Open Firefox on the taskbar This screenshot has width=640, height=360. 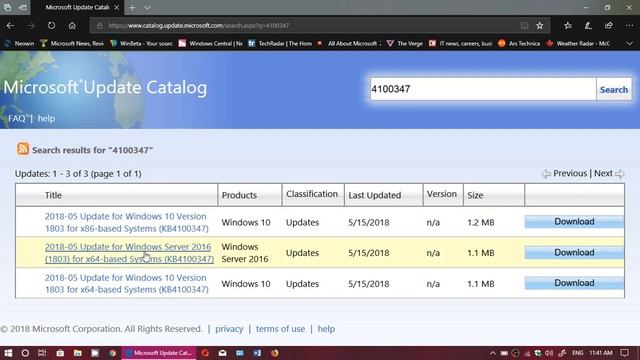pyautogui.click(x=275, y=353)
